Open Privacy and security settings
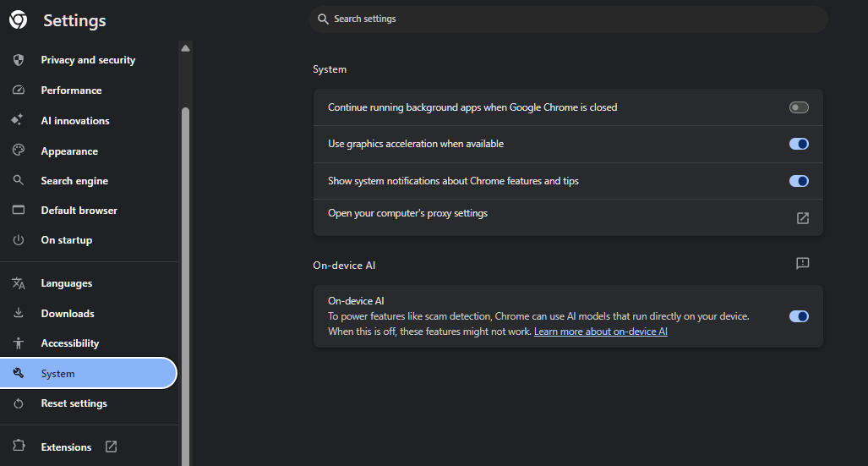868x466 pixels. (89, 60)
